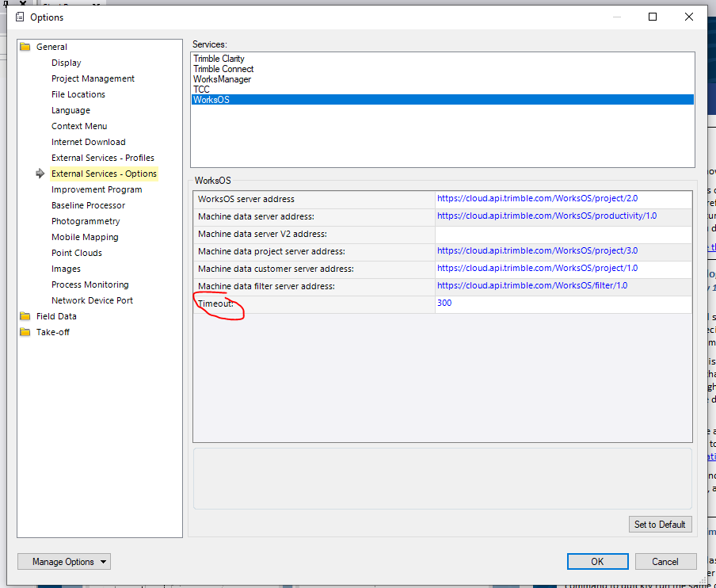Image resolution: width=716 pixels, height=588 pixels.
Task: Select Display in options tree
Action: pos(67,63)
